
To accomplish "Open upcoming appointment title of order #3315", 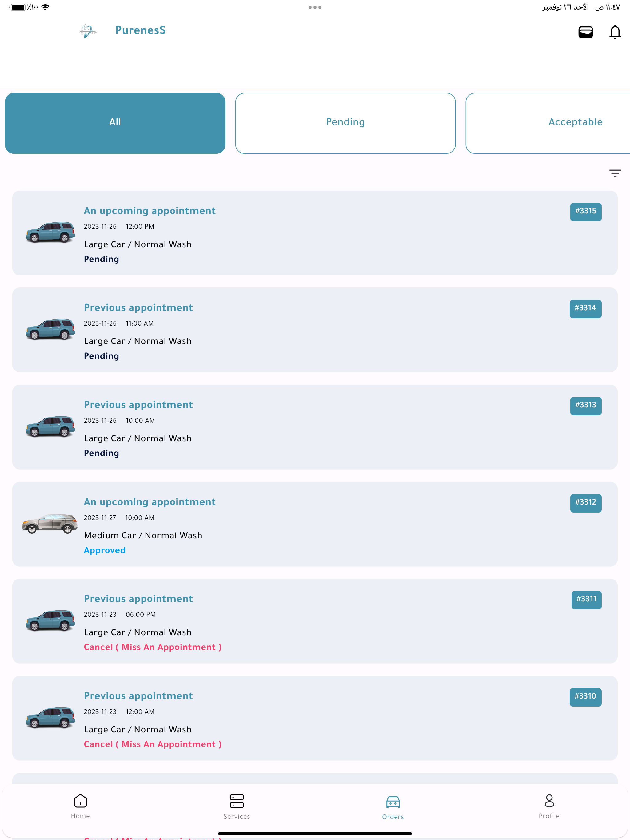I will tap(150, 211).
